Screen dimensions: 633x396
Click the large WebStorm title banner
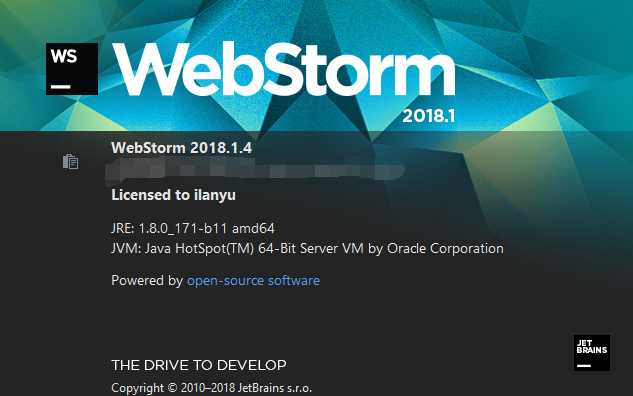click(x=284, y=69)
